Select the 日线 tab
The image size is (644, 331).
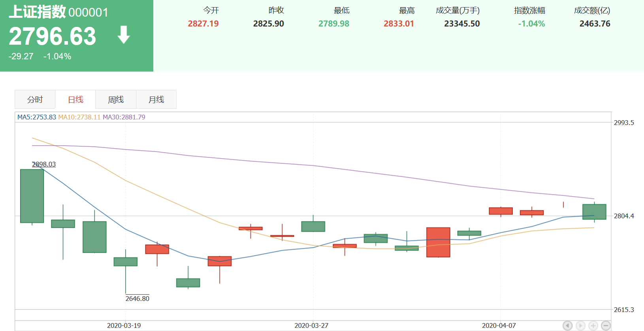[x=75, y=100]
